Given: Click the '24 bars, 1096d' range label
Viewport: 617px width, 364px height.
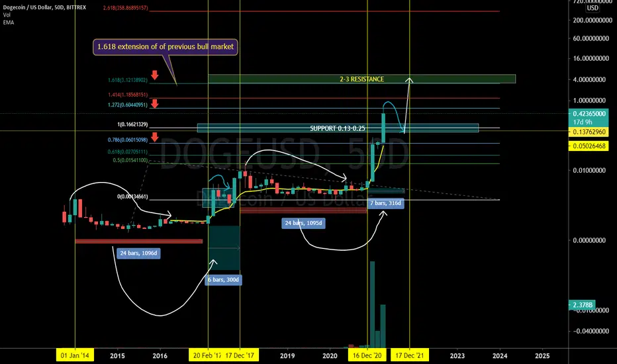Looking at the screenshot, I should pyautogui.click(x=138, y=253).
